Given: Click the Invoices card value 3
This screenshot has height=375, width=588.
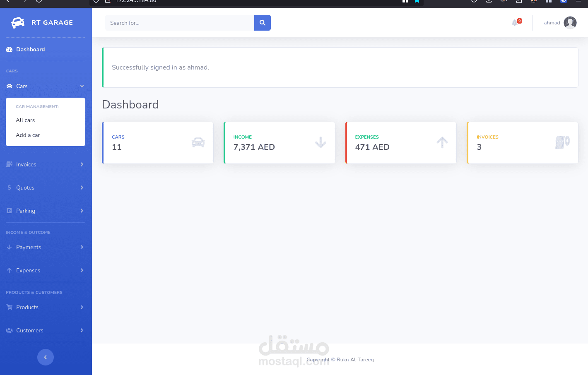Looking at the screenshot, I should [x=479, y=147].
